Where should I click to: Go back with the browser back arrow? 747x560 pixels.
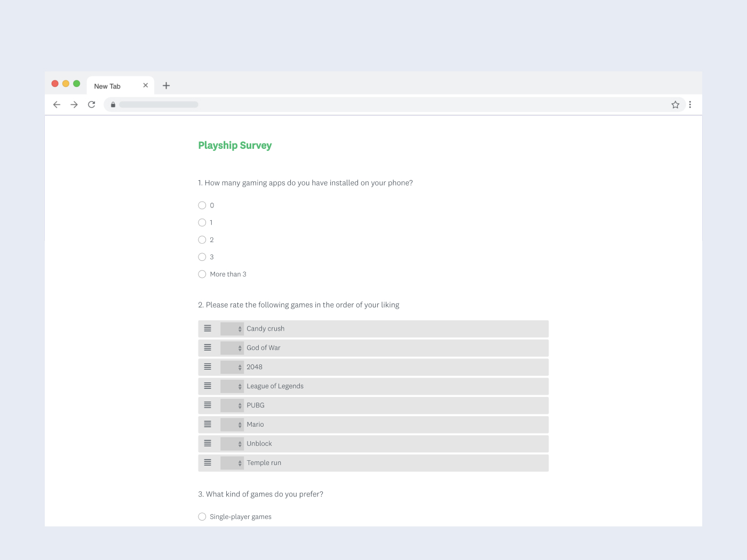[x=57, y=105]
